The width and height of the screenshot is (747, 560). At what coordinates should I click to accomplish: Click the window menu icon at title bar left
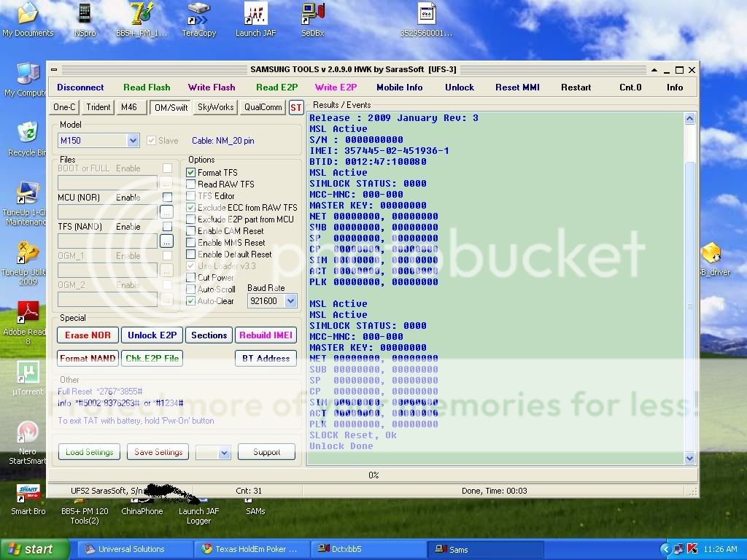[54, 69]
